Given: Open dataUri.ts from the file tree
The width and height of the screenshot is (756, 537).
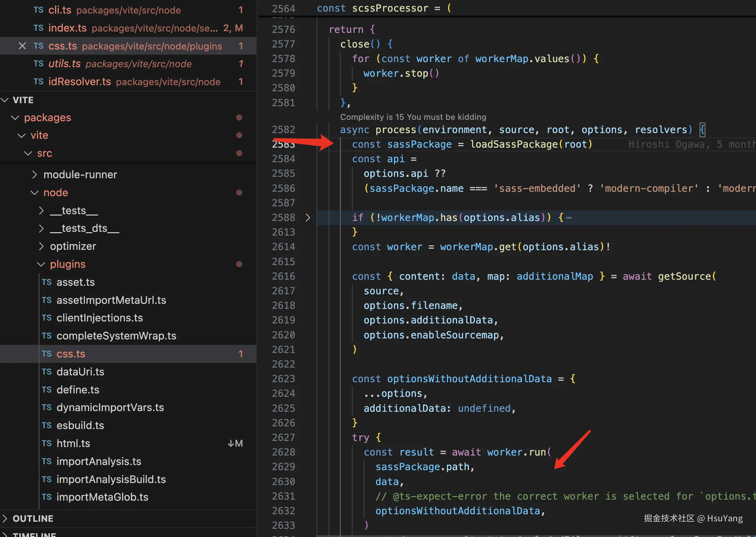Looking at the screenshot, I should click(x=80, y=372).
